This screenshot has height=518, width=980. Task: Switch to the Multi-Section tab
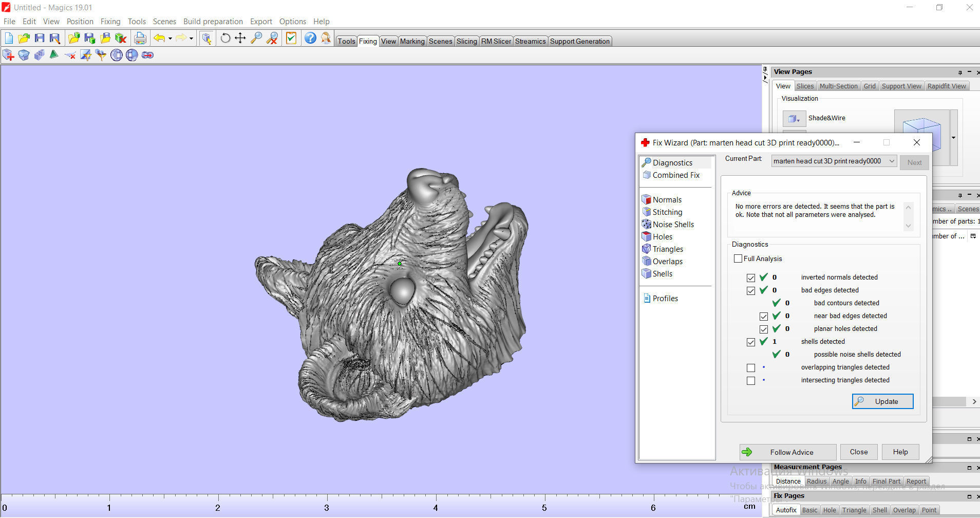(838, 86)
